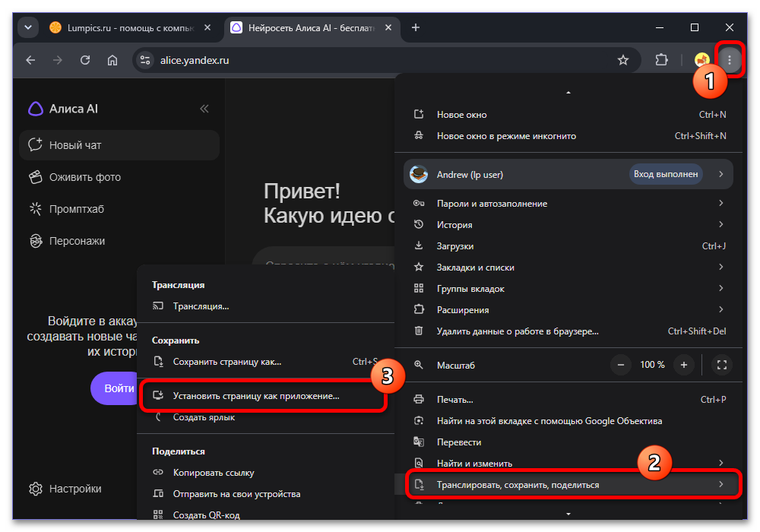The width and height of the screenshot is (760, 532).
Task: Select Новое окно menu item
Action: point(568,114)
